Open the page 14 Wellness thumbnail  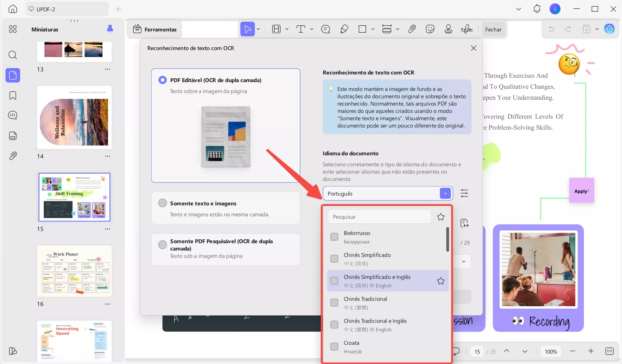(74, 117)
